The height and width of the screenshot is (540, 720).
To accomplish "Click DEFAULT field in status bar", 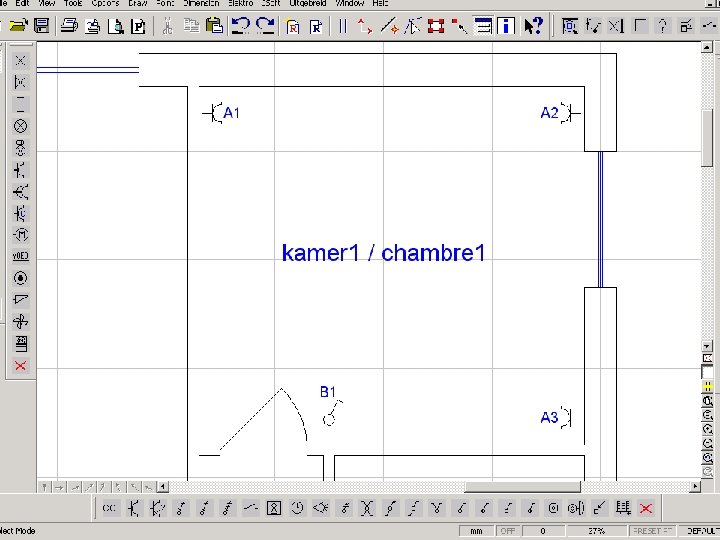I will pos(703,531).
